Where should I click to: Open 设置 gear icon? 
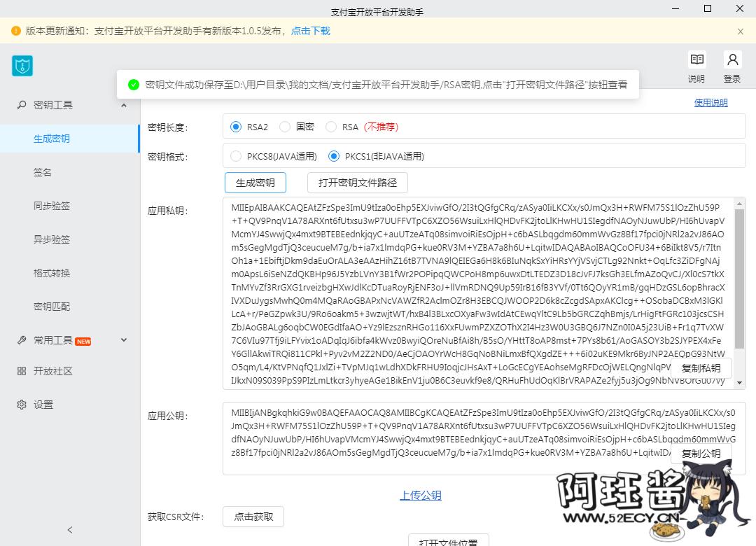tap(22, 405)
